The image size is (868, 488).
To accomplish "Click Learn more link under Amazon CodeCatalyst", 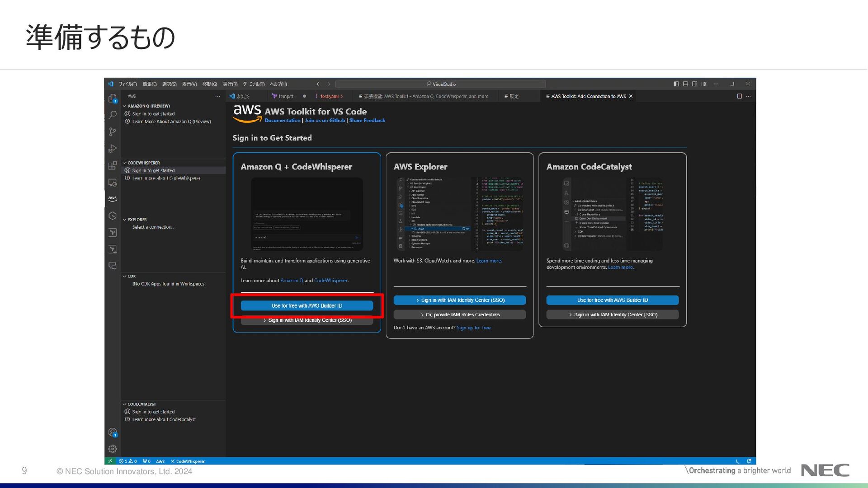I will [x=621, y=267].
